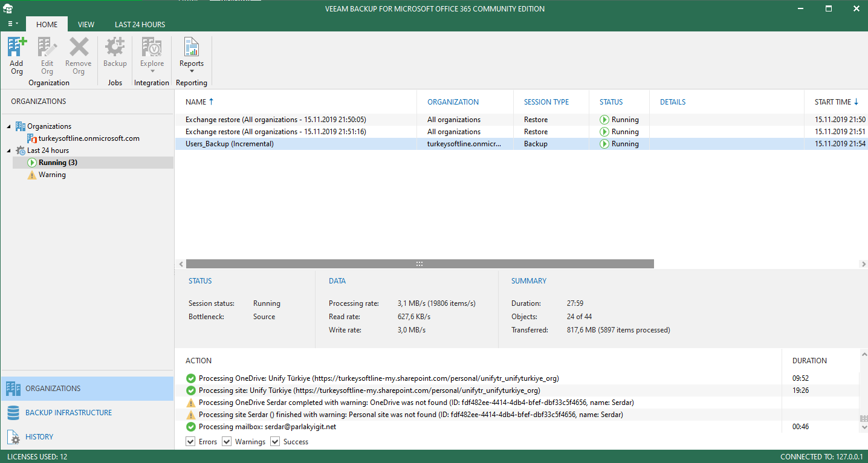Viewport: 868px width, 463px height.
Task: Sort by the START TIME column header
Action: point(832,102)
